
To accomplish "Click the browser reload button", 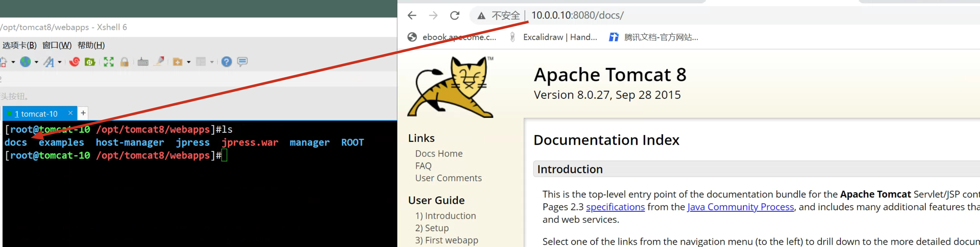I will click(455, 16).
